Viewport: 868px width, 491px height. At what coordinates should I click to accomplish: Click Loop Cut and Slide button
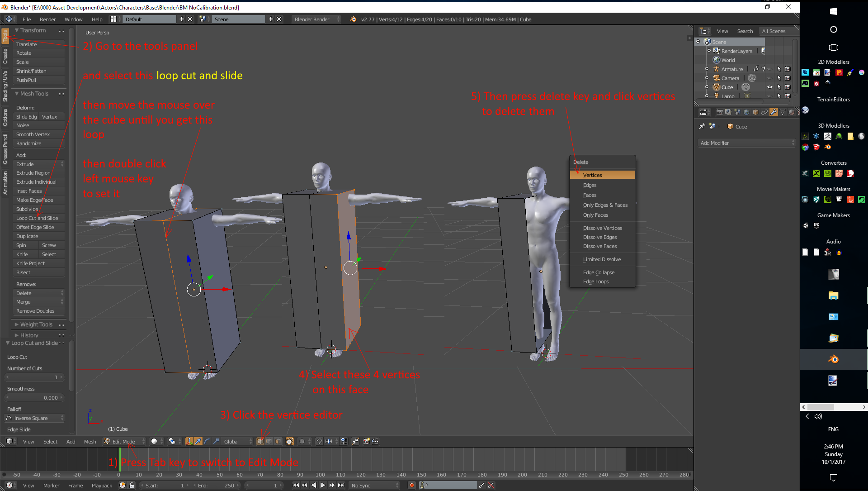[39, 218]
